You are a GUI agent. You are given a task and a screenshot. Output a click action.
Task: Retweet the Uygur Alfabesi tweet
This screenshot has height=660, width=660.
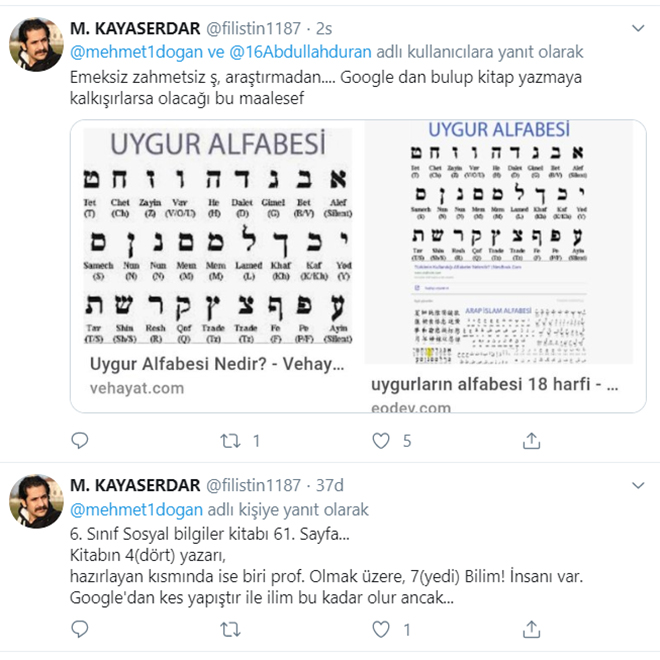(x=230, y=441)
